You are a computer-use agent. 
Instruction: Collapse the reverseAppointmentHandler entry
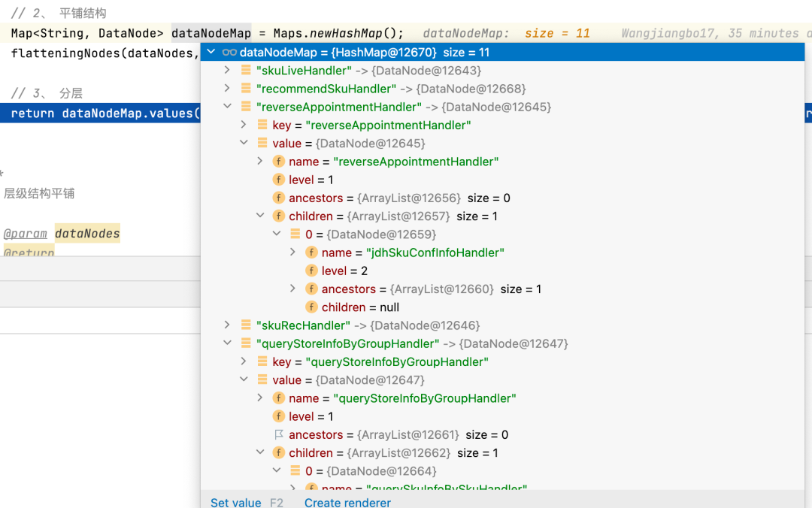click(227, 107)
